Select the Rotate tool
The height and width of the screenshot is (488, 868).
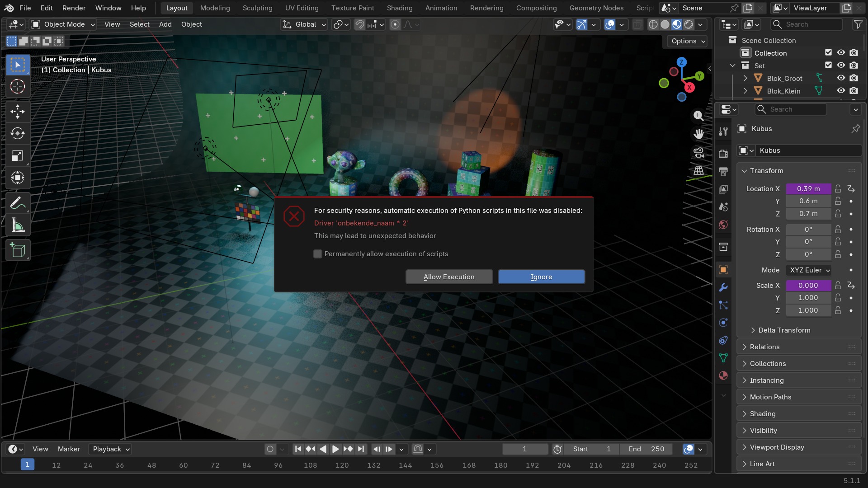point(18,134)
